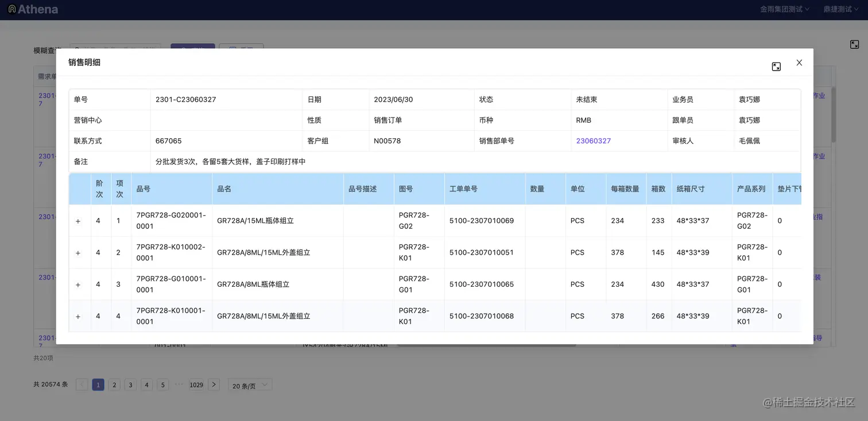The image size is (868, 421).
Task: Select order number 2301-C23060327
Action: coord(186,99)
